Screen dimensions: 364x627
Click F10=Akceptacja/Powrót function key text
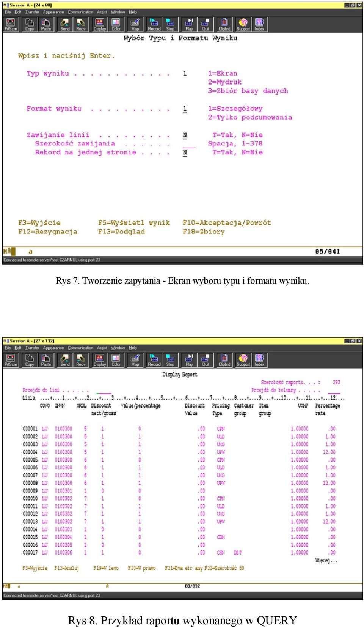[227, 223]
